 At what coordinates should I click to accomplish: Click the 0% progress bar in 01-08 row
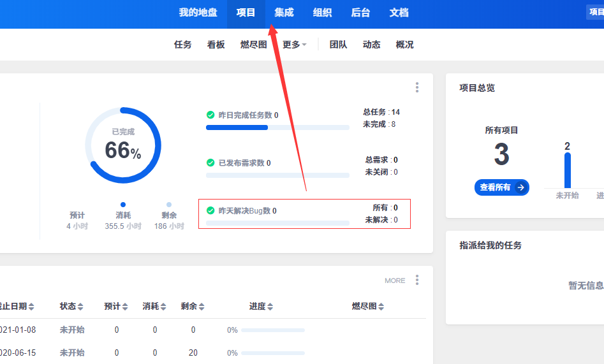click(273, 330)
